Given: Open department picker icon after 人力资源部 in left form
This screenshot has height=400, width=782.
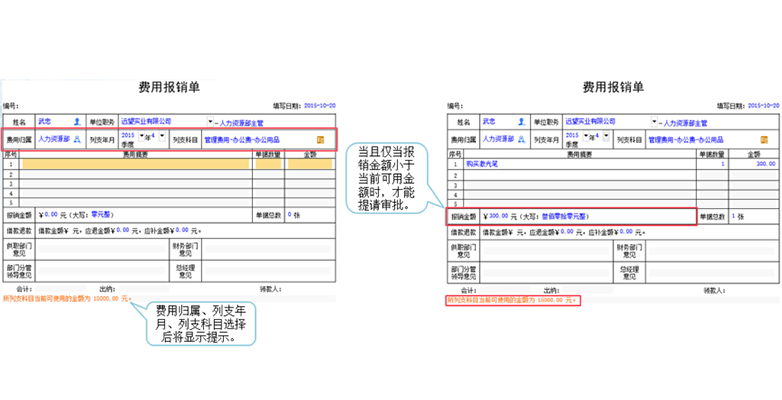Looking at the screenshot, I should point(76,140).
